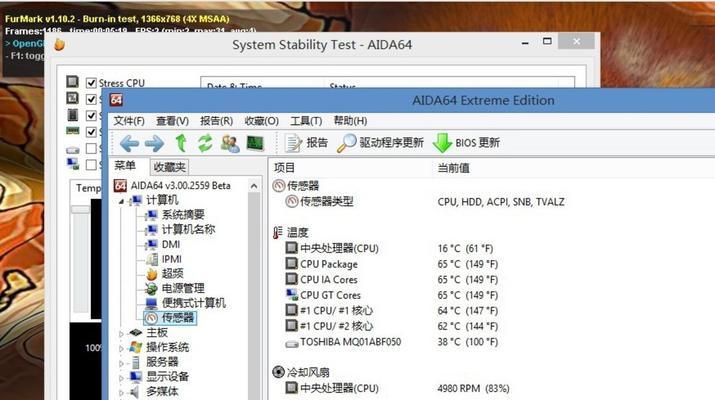Open 收藏(O) menu
The height and width of the screenshot is (400, 715).
click(x=261, y=121)
